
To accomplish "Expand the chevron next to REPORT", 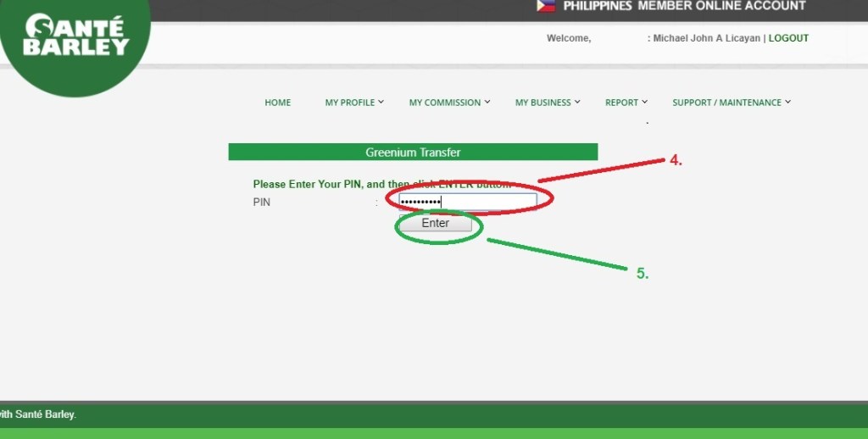I will pos(645,102).
